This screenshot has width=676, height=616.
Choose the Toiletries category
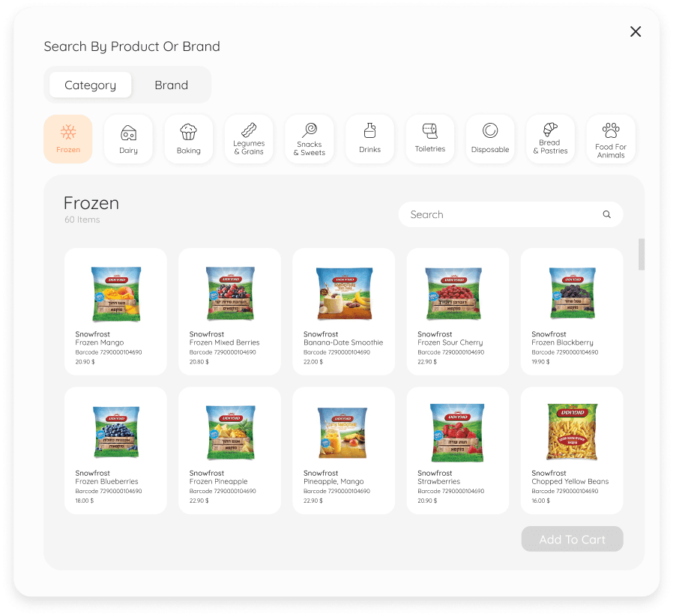[x=430, y=139]
